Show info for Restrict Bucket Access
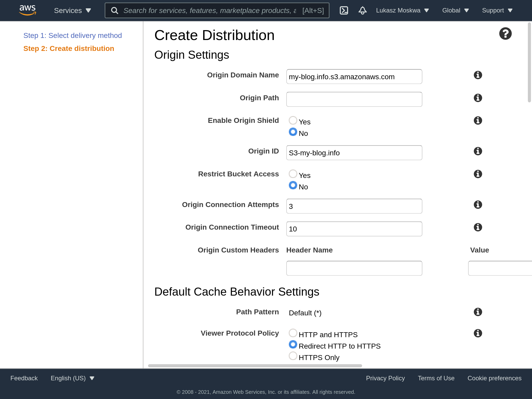Viewport: 532px width, 399px height. tap(478, 174)
